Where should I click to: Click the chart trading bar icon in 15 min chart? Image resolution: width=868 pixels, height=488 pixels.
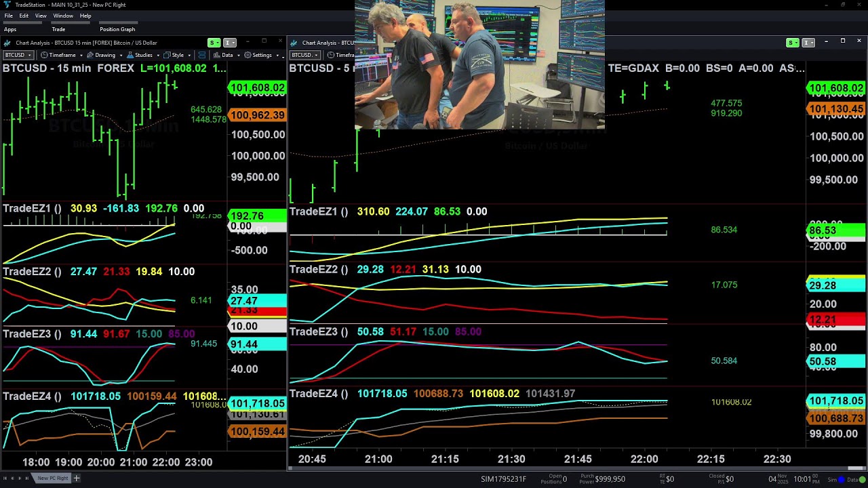[x=202, y=55]
